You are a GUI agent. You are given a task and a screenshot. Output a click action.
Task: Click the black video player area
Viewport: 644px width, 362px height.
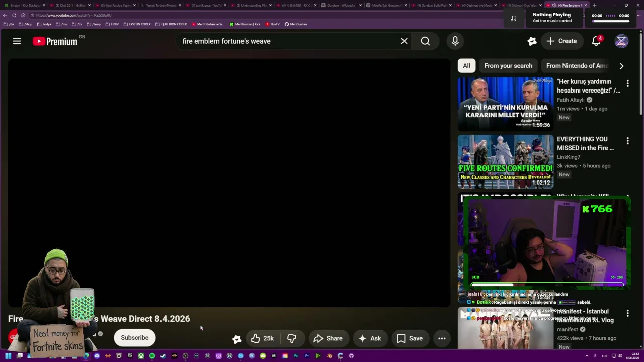pyautogui.click(x=229, y=183)
